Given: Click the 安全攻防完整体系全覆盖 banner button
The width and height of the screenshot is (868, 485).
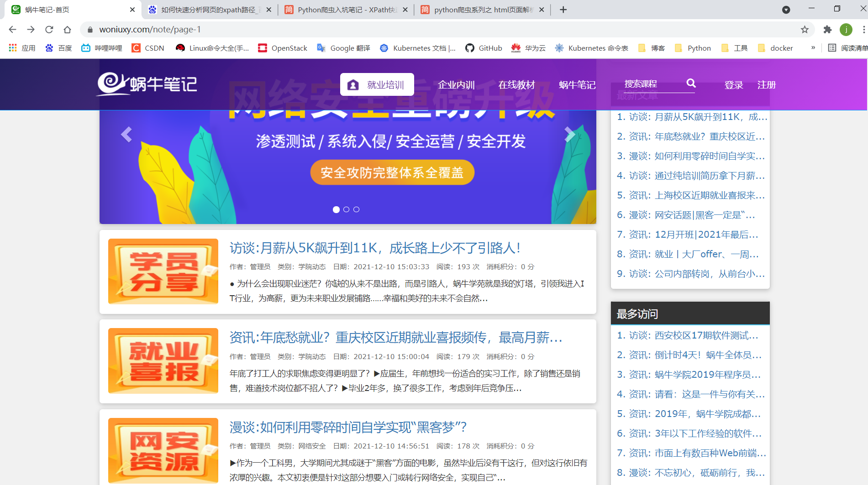Looking at the screenshot, I should click(x=392, y=172).
